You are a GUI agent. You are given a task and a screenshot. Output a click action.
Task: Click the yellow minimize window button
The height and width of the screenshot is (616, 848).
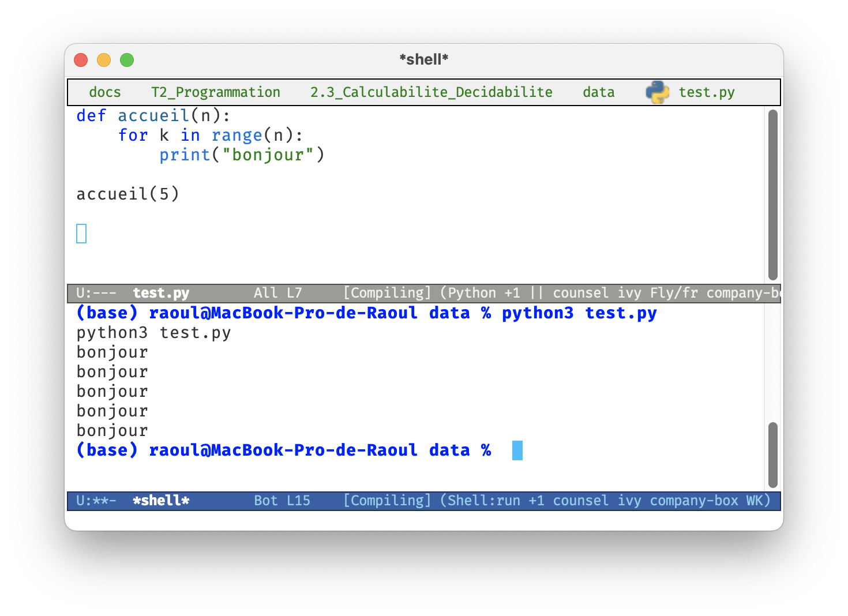tap(104, 60)
